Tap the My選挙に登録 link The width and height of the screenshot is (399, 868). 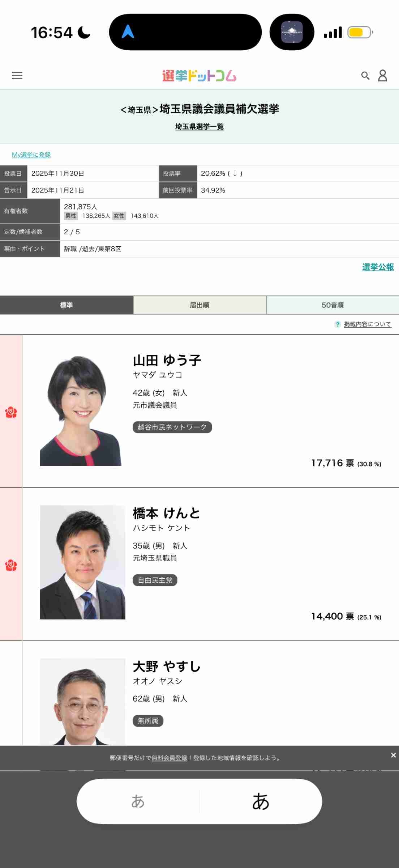pyautogui.click(x=31, y=155)
